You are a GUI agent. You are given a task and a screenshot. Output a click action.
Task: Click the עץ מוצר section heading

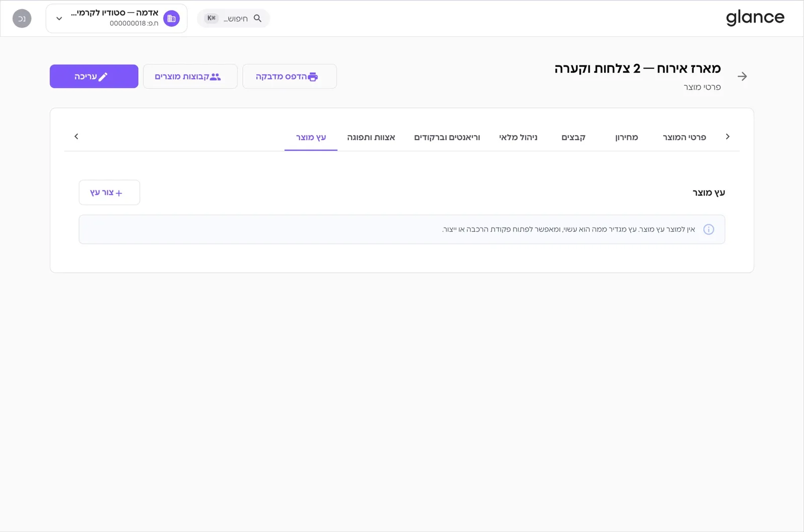(709, 193)
